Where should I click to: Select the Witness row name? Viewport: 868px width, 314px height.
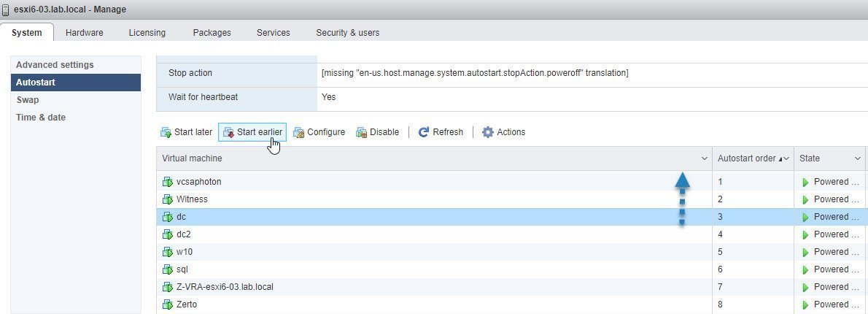[x=192, y=199]
